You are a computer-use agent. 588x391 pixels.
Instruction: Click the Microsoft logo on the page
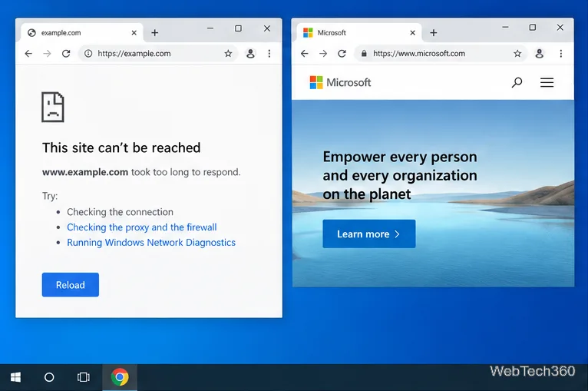pos(340,82)
